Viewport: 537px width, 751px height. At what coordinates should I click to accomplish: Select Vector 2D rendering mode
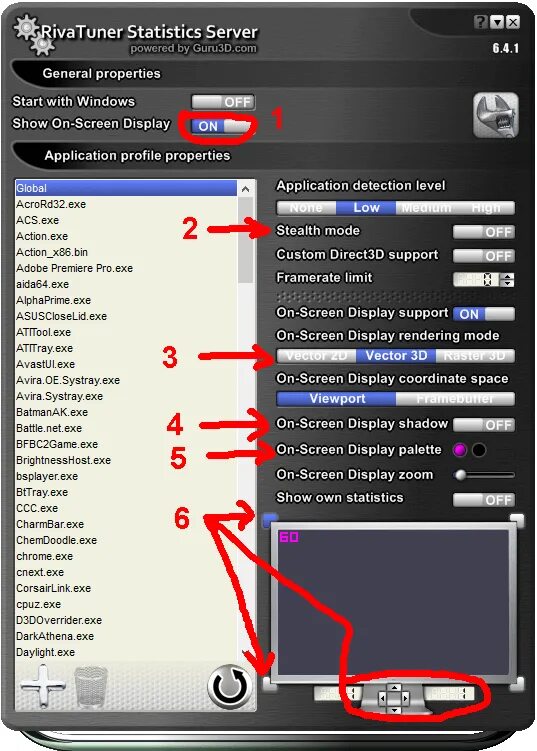click(x=317, y=356)
